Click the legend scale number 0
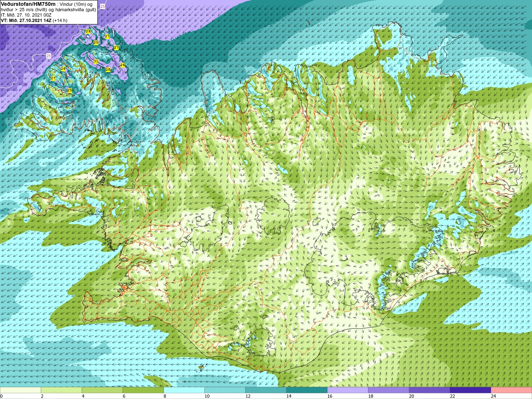Screen dimensions: 532x399 pos(1,396)
